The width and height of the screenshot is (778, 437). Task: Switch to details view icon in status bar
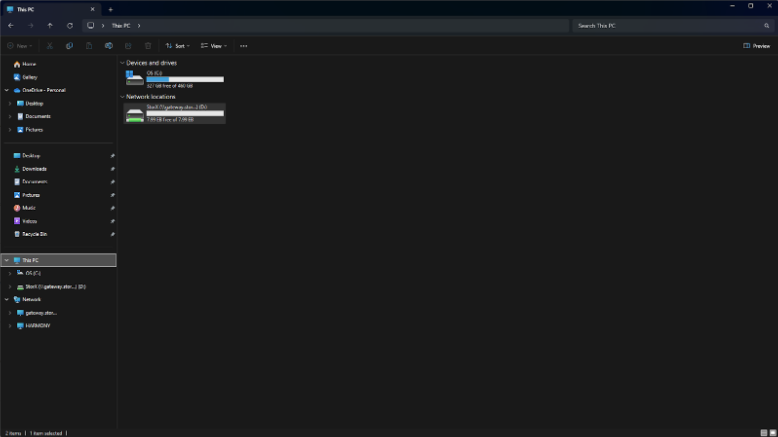click(x=764, y=433)
